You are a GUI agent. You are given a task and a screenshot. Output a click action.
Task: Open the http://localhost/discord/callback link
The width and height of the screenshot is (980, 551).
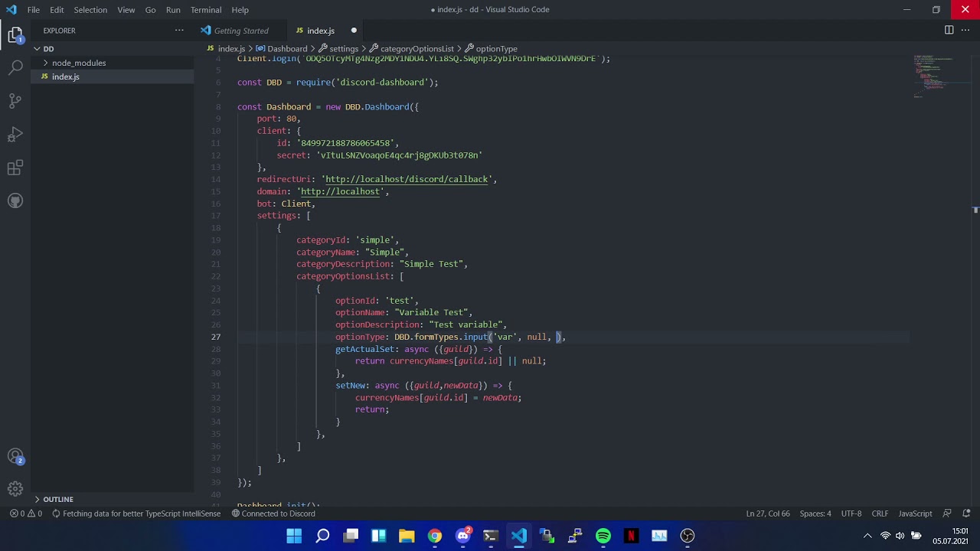click(407, 179)
